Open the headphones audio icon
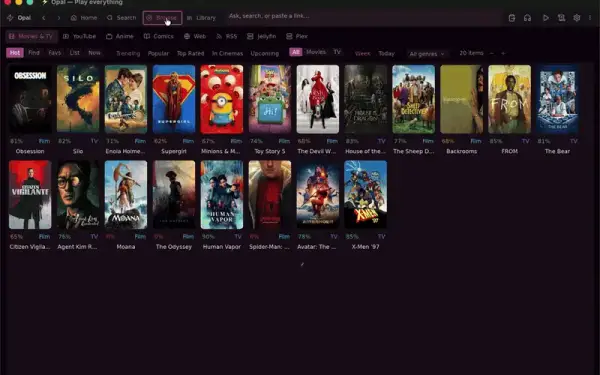 click(527, 18)
